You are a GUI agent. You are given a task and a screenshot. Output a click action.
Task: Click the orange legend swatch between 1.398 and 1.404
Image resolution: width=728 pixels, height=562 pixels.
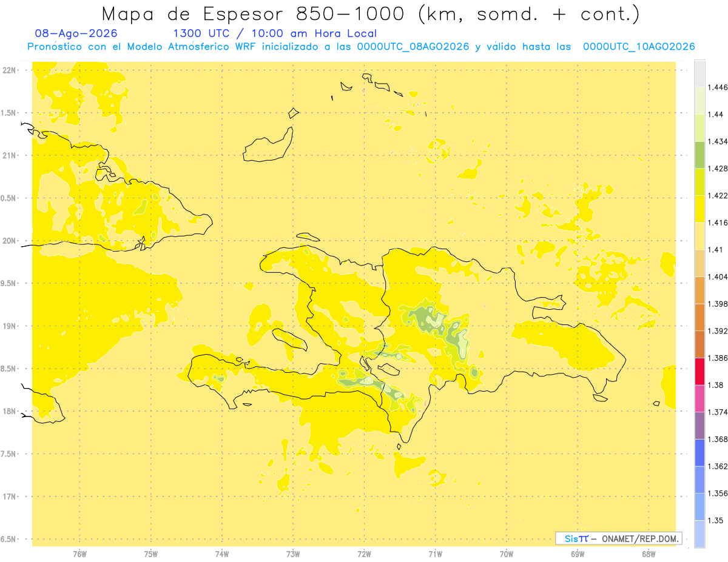click(x=699, y=290)
